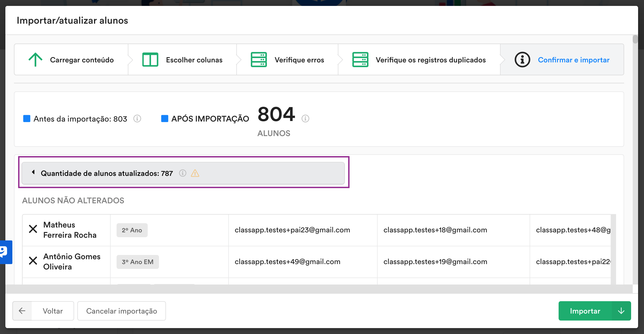This screenshot has height=334, width=644.
Task: Remove Matheus Ferreira Rocha using the X
Action: 33,229
